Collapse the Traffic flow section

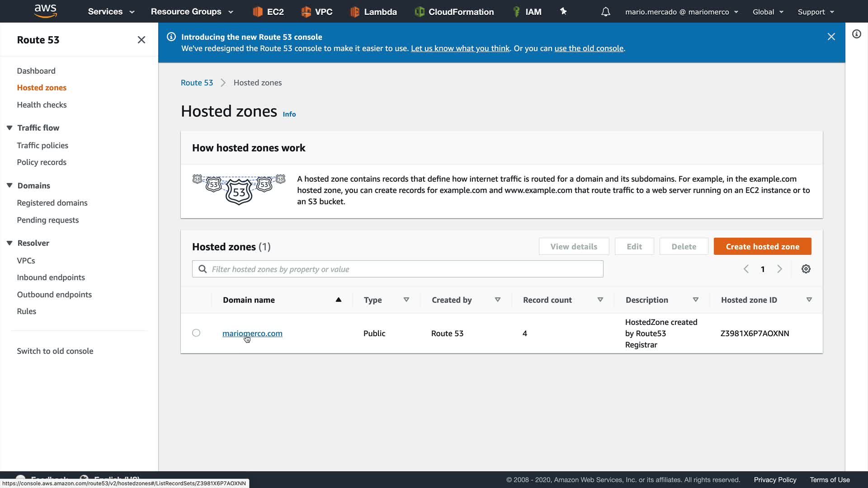click(9, 128)
